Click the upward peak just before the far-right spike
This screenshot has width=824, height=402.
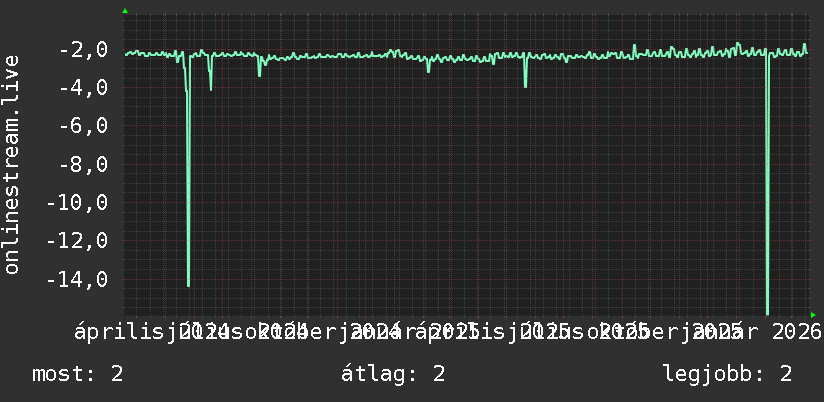(738, 45)
